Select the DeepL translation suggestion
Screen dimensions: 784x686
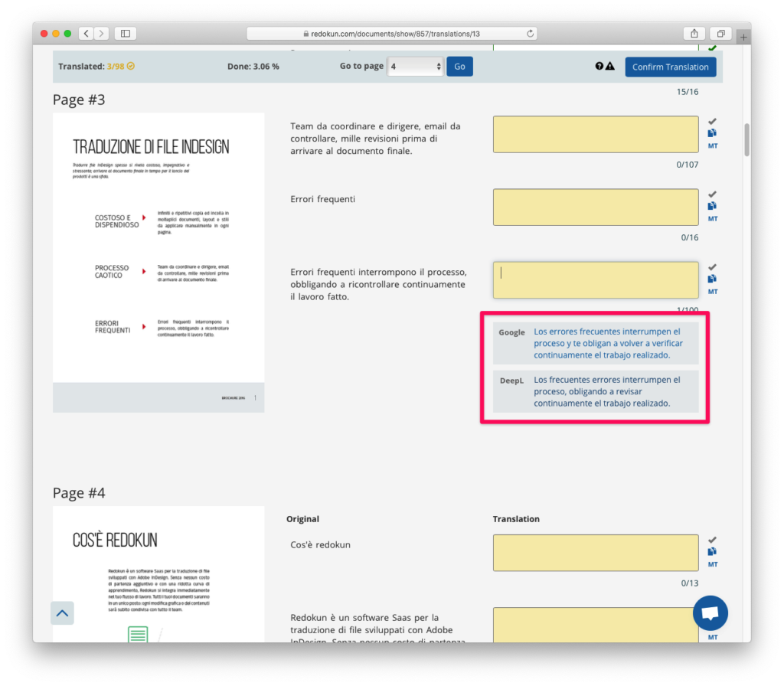coord(609,391)
